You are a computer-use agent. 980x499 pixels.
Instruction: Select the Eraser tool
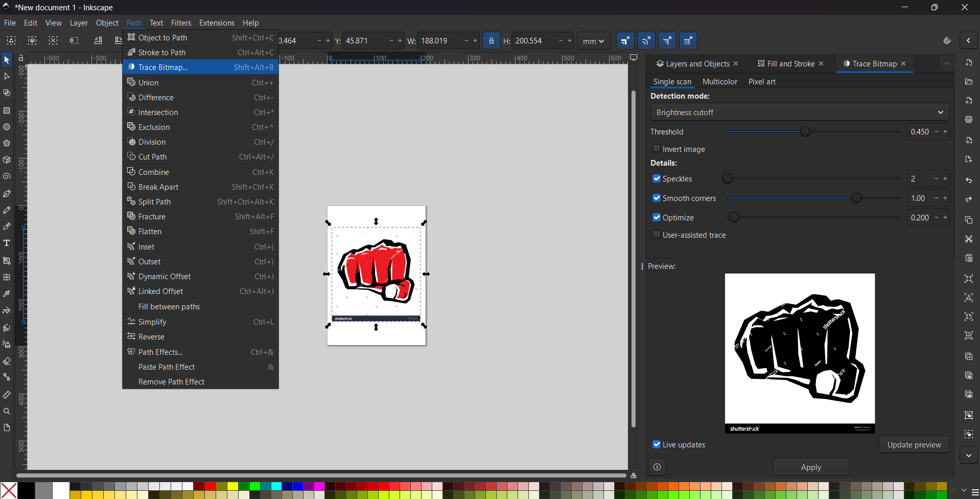[x=7, y=361]
